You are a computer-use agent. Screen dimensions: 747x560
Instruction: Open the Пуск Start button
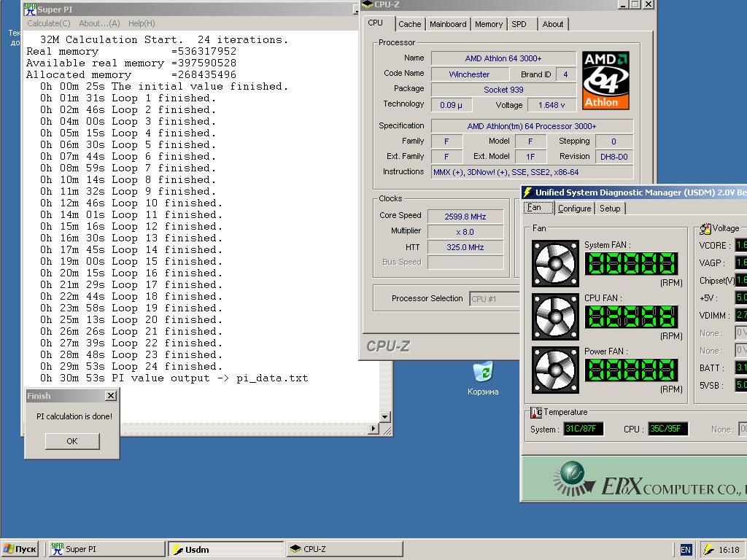click(x=20, y=549)
